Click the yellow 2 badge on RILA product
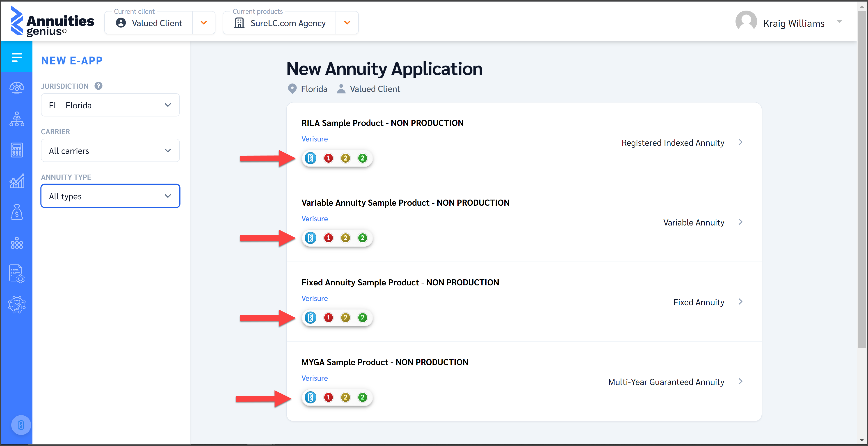The height and width of the screenshot is (446, 868). 345,158
